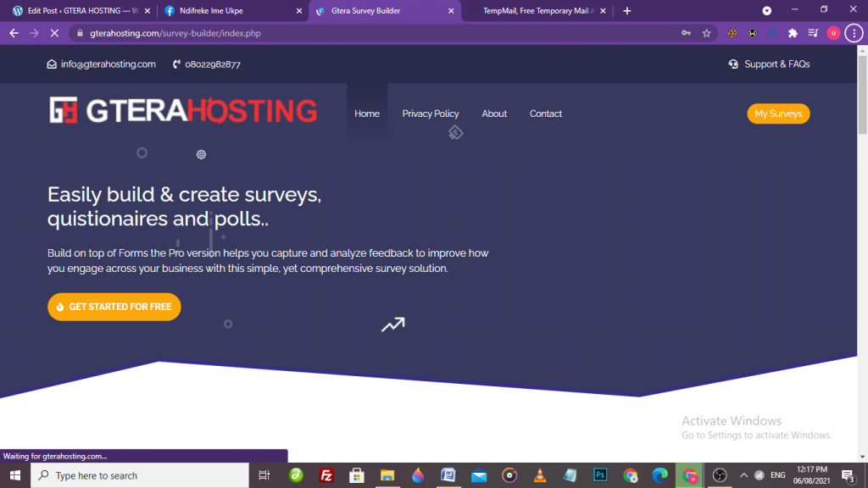This screenshot has width=868, height=488.
Task: Open Mail app from taskbar
Action: point(479,475)
